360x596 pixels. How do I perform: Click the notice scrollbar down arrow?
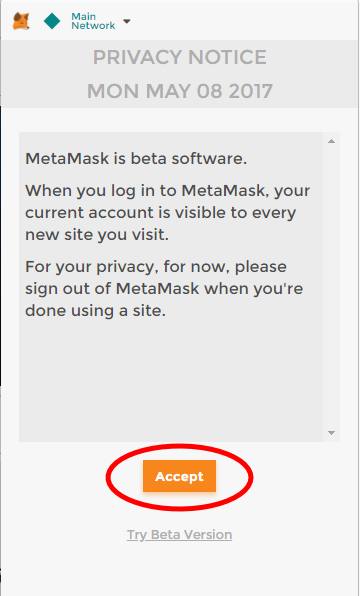331,433
